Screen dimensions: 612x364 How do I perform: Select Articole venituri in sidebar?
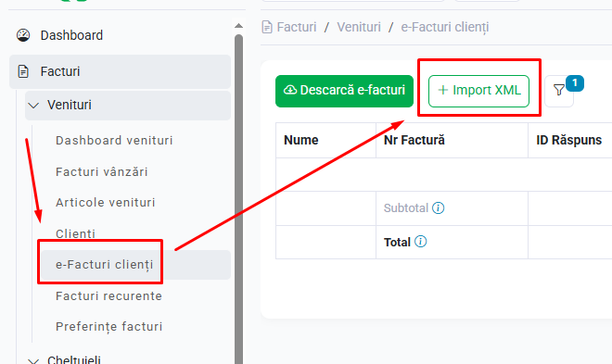click(x=106, y=203)
